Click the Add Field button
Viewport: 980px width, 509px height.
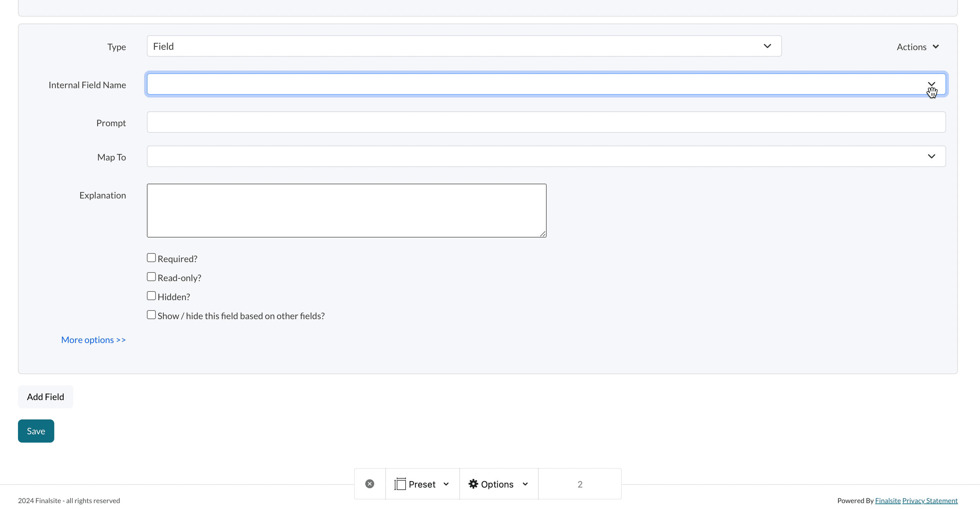tap(45, 396)
